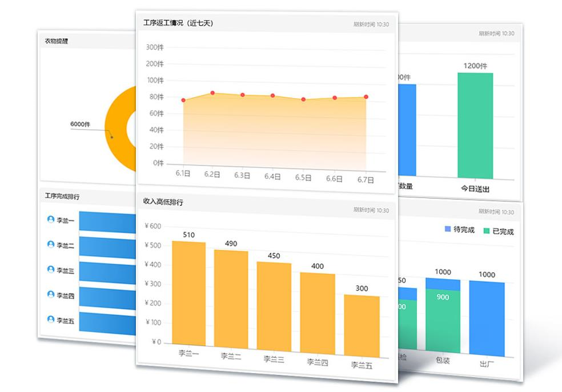Select the 6.2日 data point on line chart
The height and width of the screenshot is (392, 562).
pyautogui.click(x=212, y=93)
